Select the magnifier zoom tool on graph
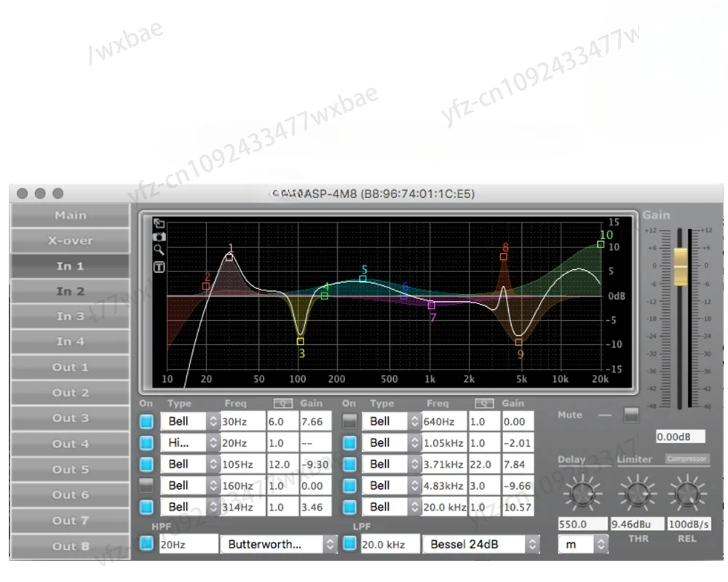728x582 pixels. tap(159, 250)
